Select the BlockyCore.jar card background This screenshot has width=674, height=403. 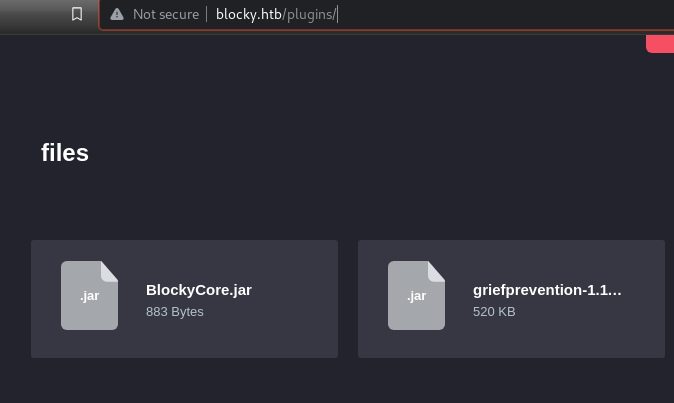[184, 299]
